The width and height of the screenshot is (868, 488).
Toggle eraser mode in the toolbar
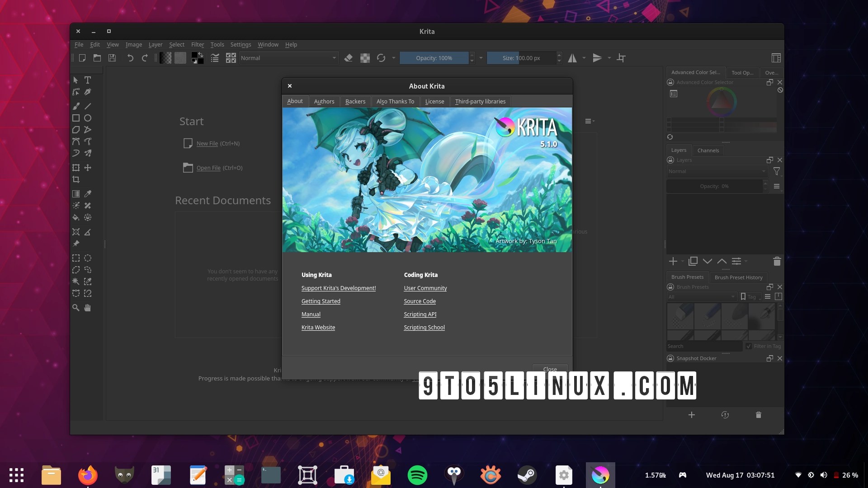(349, 58)
